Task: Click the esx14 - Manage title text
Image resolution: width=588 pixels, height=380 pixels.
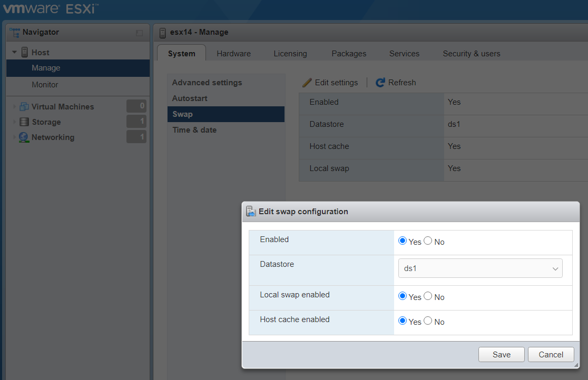Action: pos(199,32)
